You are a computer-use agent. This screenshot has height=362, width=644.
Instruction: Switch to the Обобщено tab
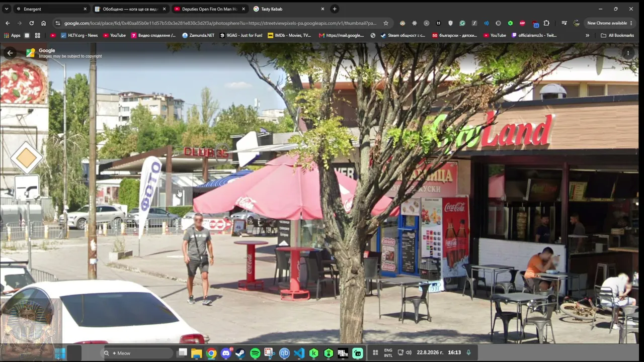[130, 9]
